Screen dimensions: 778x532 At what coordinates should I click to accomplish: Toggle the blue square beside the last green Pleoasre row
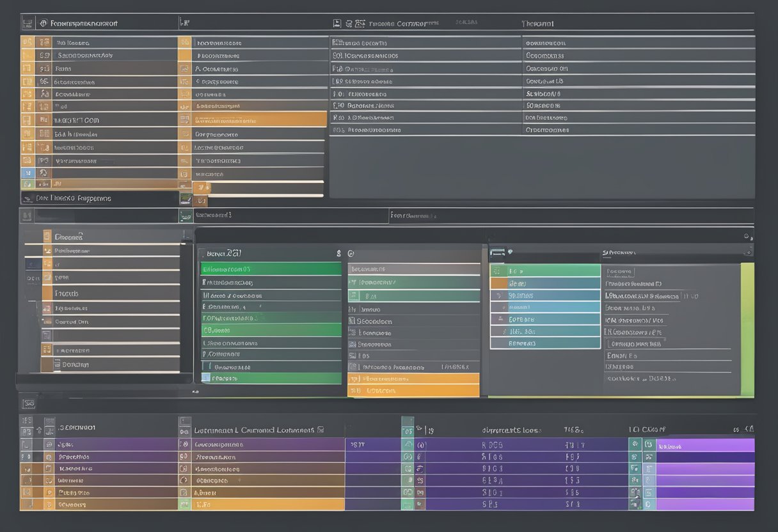pos(205,378)
